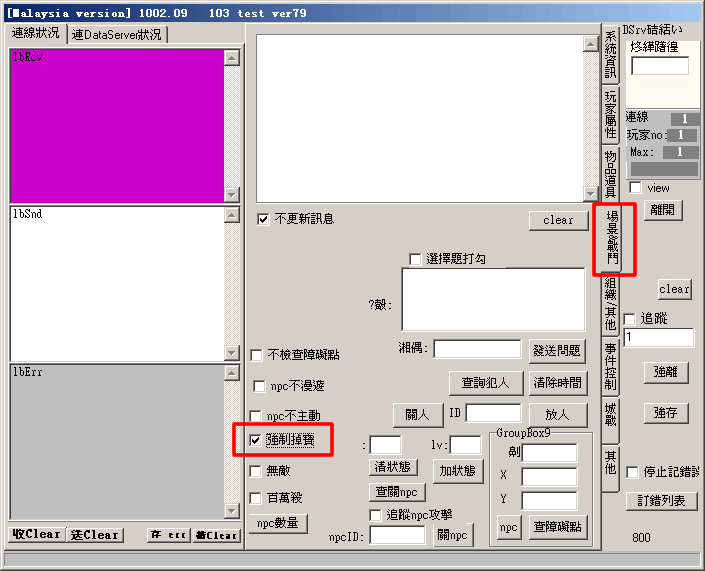This screenshot has height=571, width=705.
Task: Click the 離開 button
Action: 662,210
